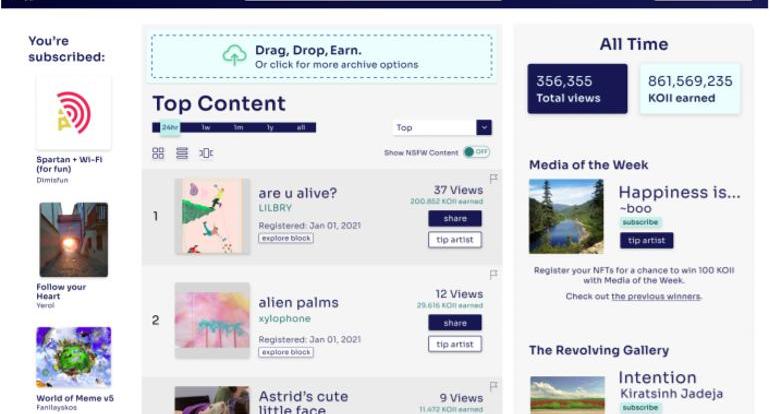Select the 1w time range tab
The height and width of the screenshot is (414, 770).
click(x=205, y=128)
